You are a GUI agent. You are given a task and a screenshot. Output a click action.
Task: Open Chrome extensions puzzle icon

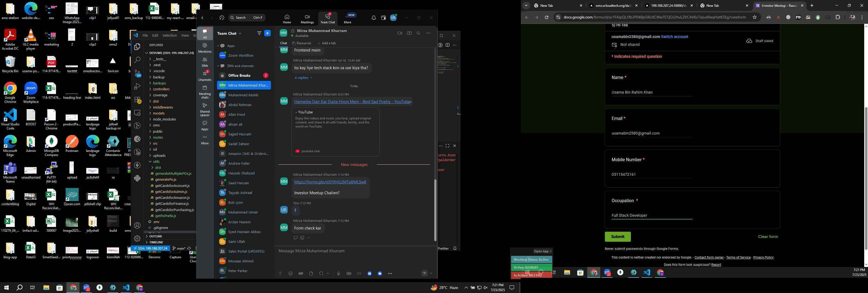[838, 17]
